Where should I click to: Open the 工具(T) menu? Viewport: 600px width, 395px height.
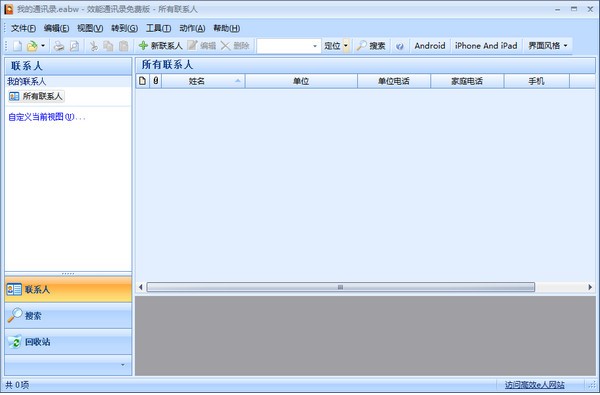tap(158, 28)
